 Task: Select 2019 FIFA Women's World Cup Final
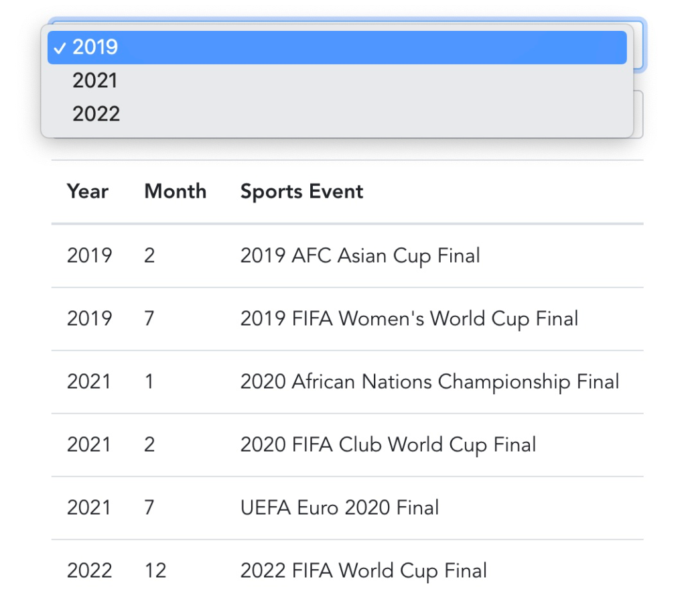(x=409, y=318)
